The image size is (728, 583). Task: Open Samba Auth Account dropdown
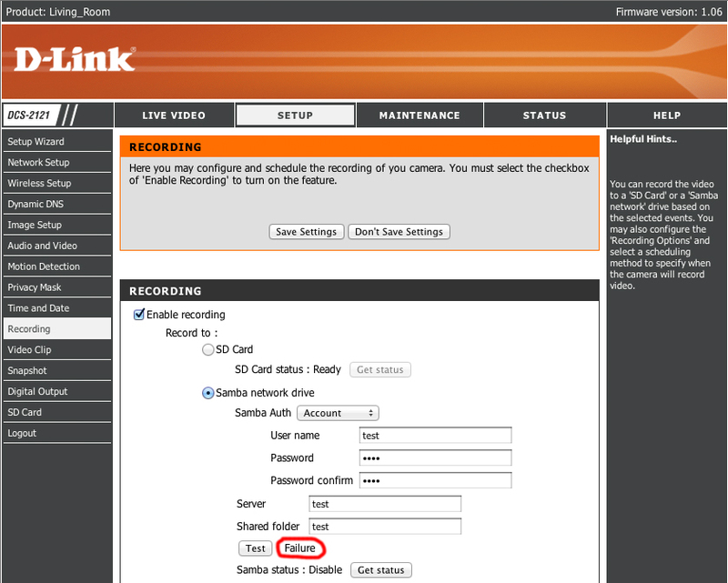pos(338,413)
